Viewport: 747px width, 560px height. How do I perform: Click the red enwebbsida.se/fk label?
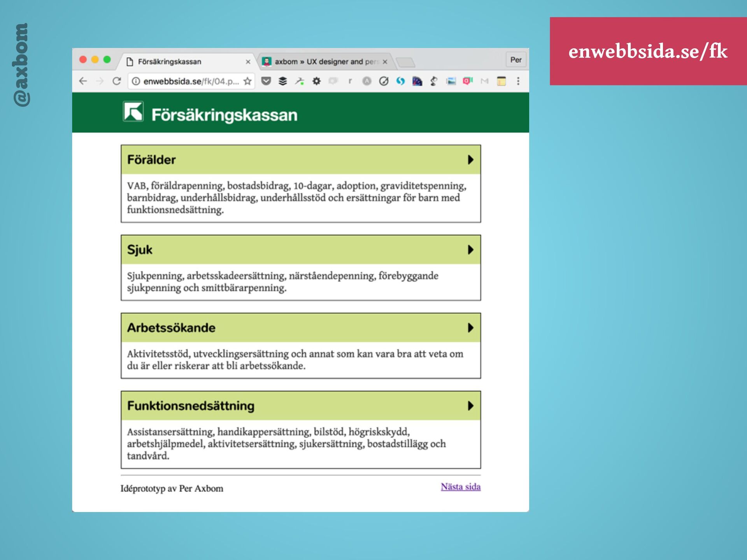648,51
